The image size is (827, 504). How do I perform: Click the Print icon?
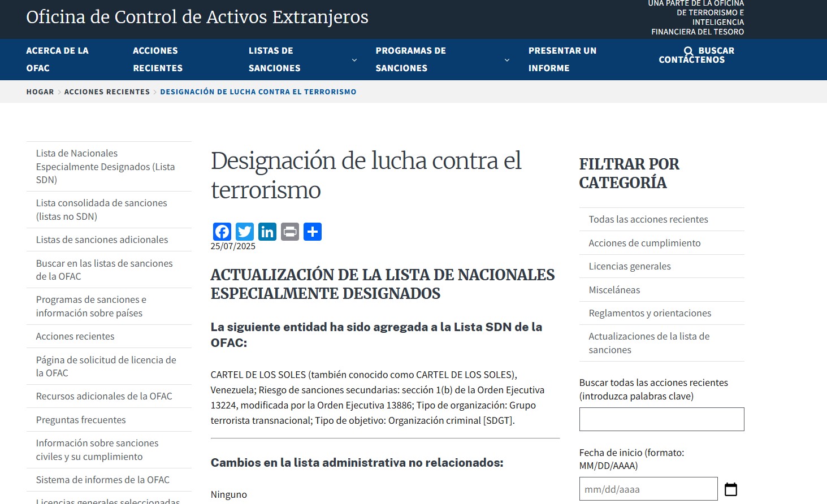(290, 232)
